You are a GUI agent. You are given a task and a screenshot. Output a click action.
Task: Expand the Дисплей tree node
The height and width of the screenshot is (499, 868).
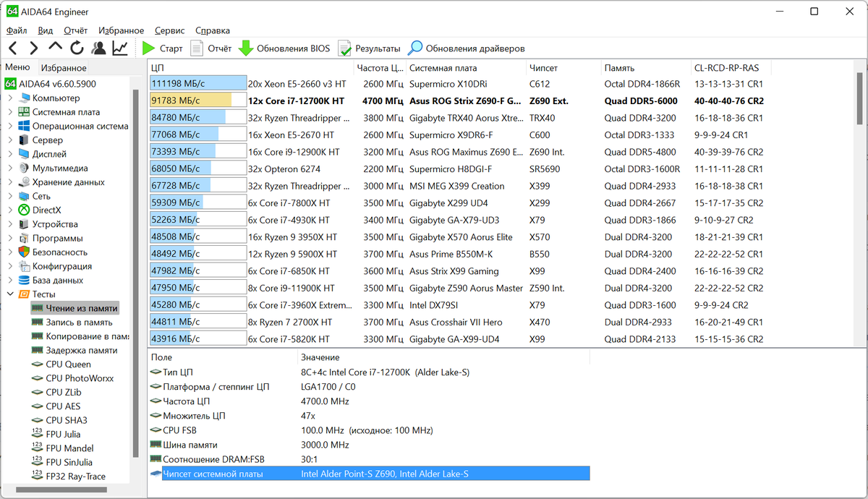tap(10, 154)
